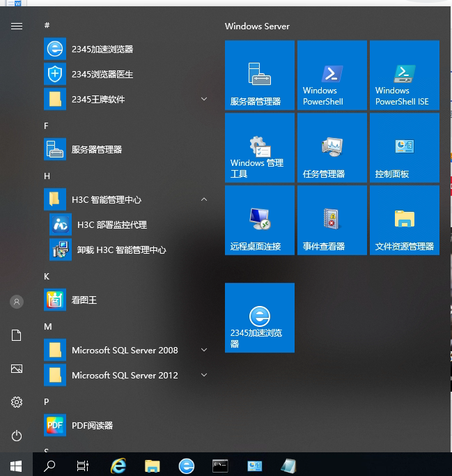The width and height of the screenshot is (452, 476).
Task: Open the 远程桌面连接 tile
Action: tap(260, 220)
